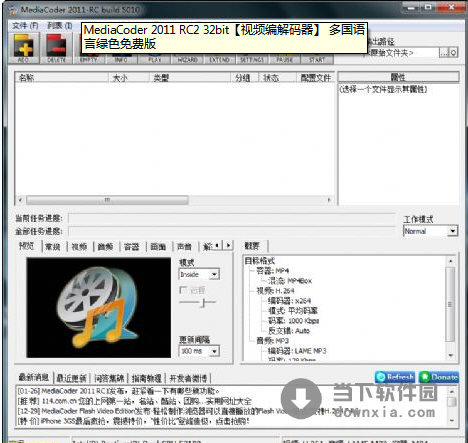
Task: Open the 100 ms update interval dropdown
Action: pos(199,351)
